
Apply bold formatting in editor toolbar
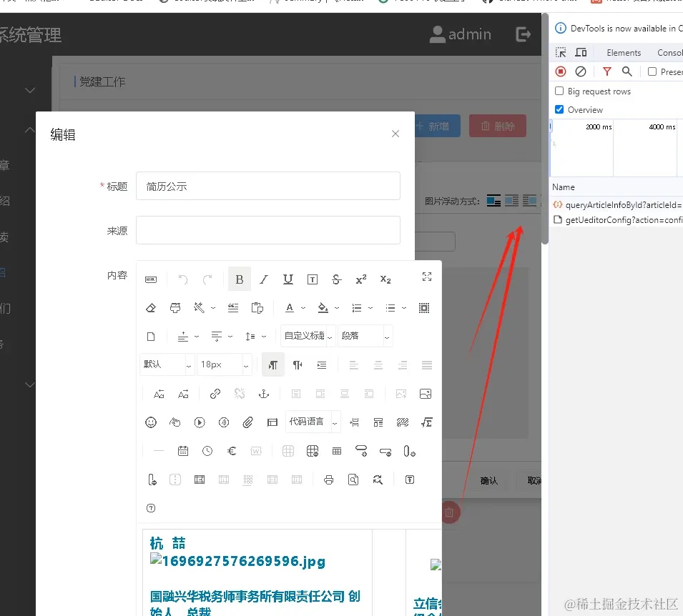coord(240,279)
